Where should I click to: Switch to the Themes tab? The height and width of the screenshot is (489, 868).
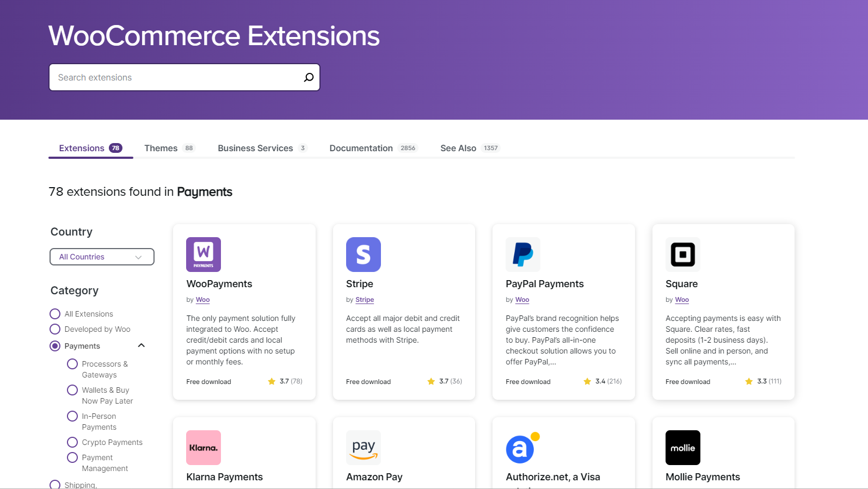[x=169, y=148]
